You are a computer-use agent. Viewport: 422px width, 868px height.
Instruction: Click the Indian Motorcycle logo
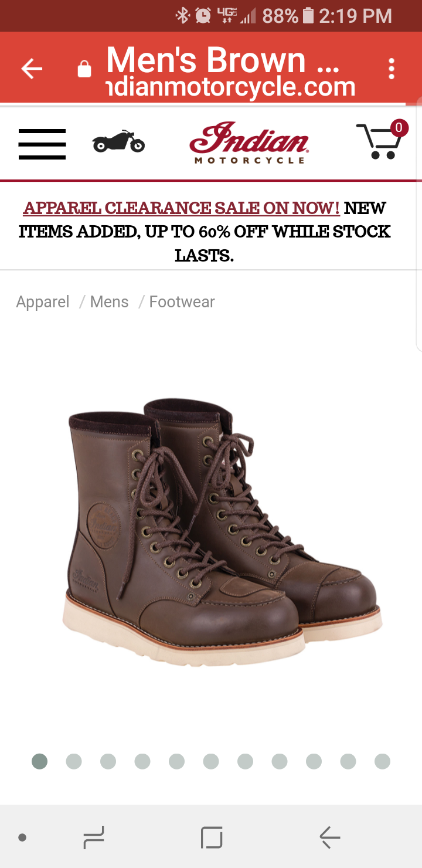[249, 143]
